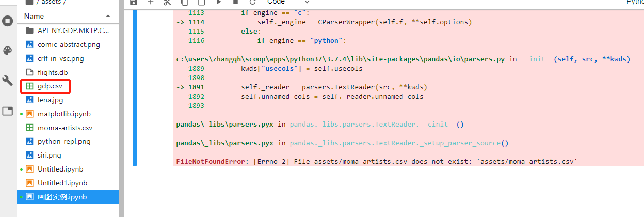Select the flights.db file

click(68, 72)
